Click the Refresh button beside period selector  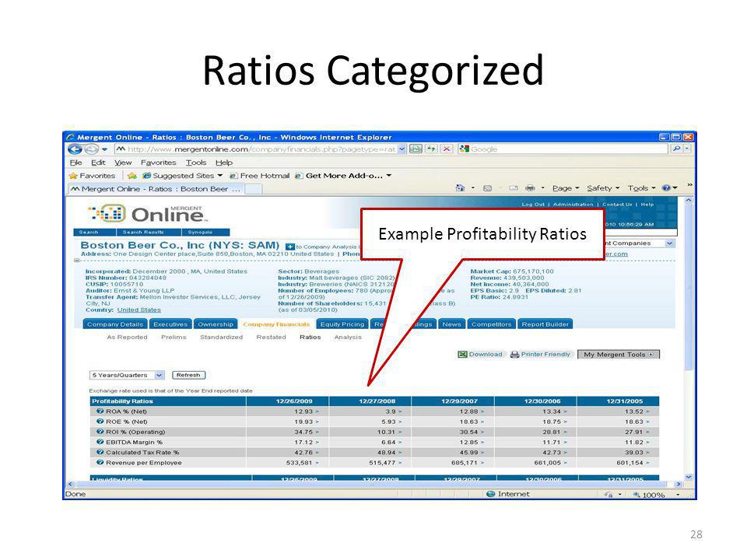(188, 375)
